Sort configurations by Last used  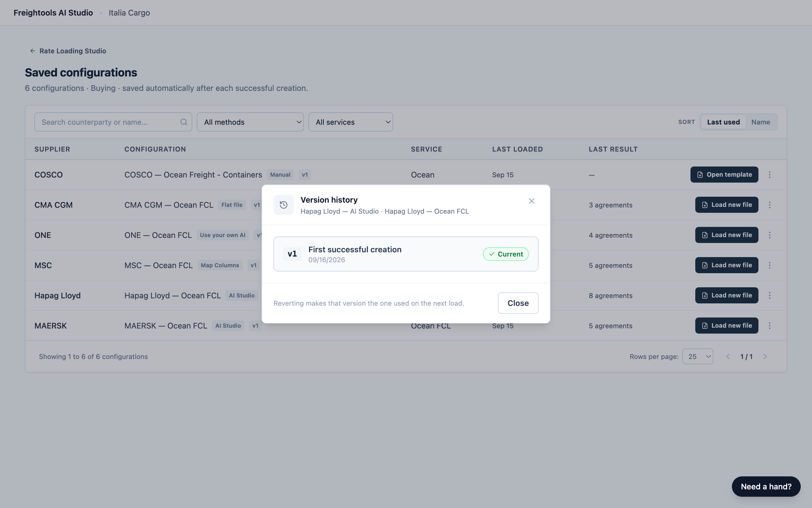pos(723,122)
